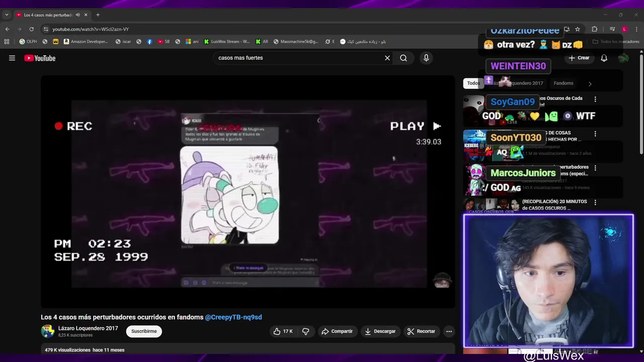Viewport: 644px width, 362px height.
Task: Open the Amazon Developer bookmark
Action: [86, 42]
